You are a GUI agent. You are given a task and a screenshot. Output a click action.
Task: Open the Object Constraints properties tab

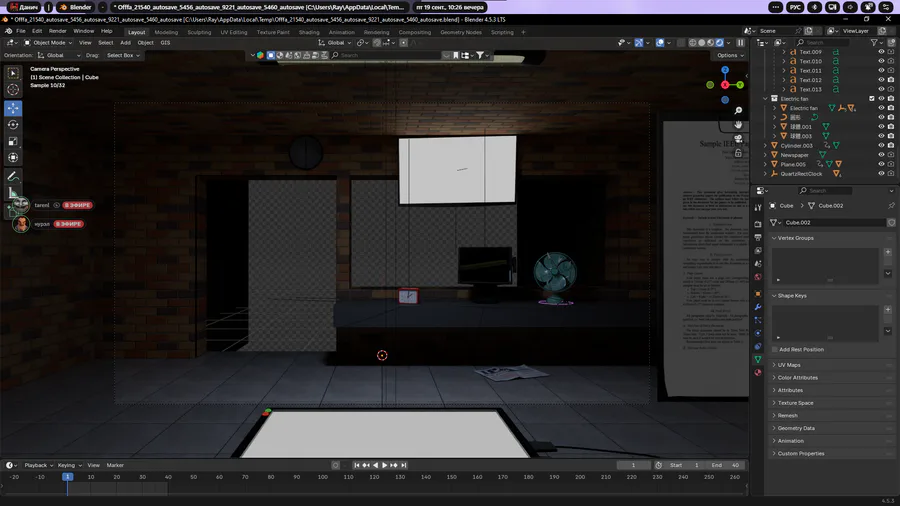pos(758,347)
